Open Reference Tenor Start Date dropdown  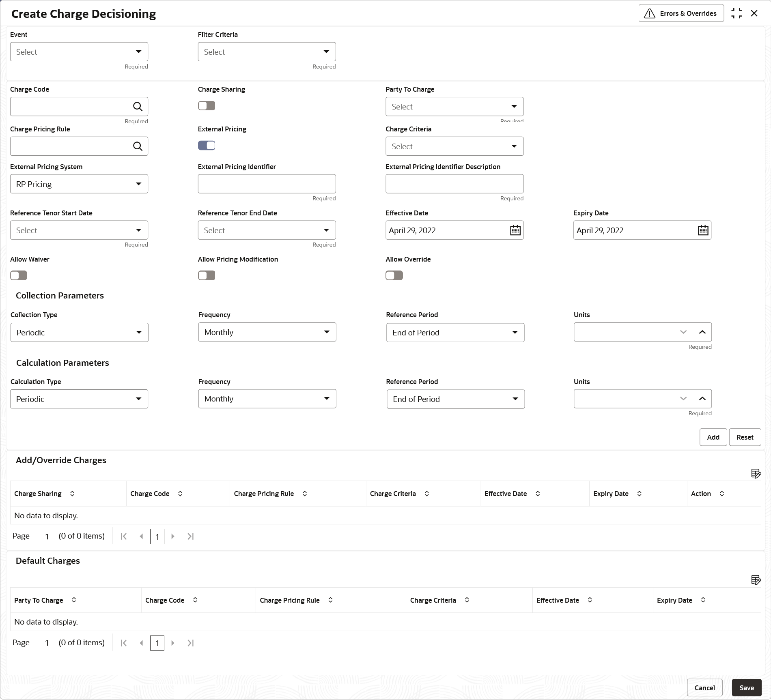[79, 230]
